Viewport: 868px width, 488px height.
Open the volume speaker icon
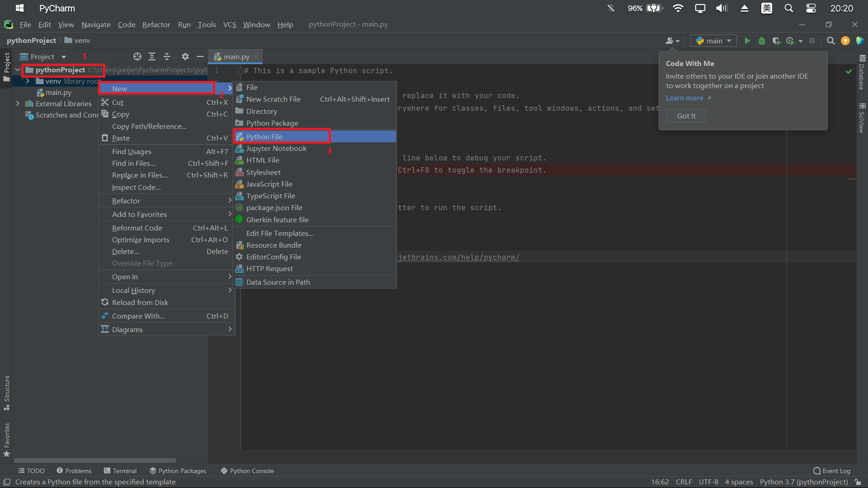[x=722, y=8]
